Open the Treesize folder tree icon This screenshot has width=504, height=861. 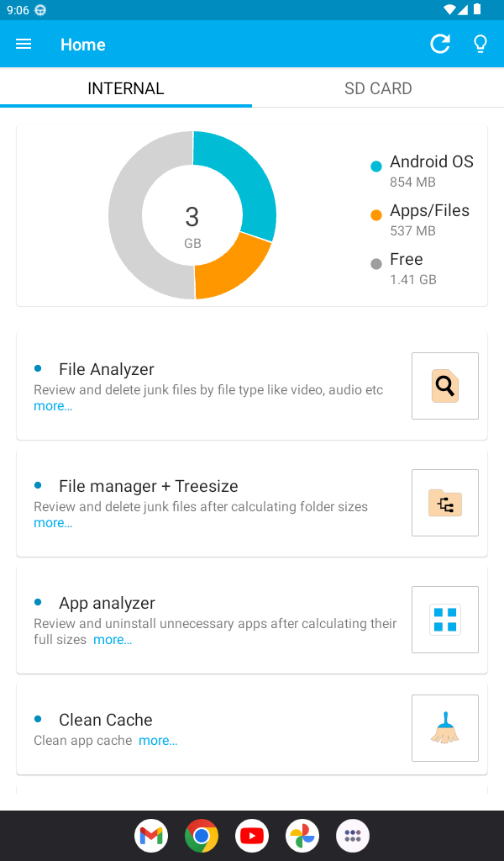[444, 503]
